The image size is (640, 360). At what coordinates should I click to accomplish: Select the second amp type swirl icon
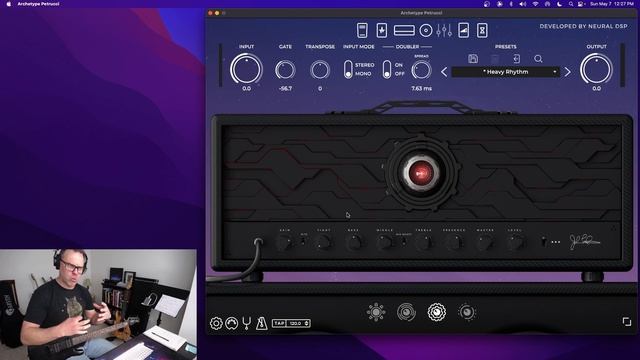click(x=406, y=312)
